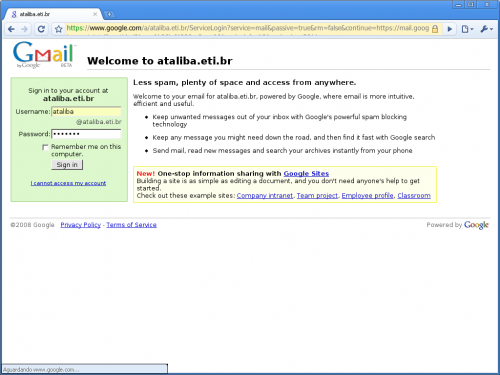Open the Classroom example site

click(x=414, y=196)
